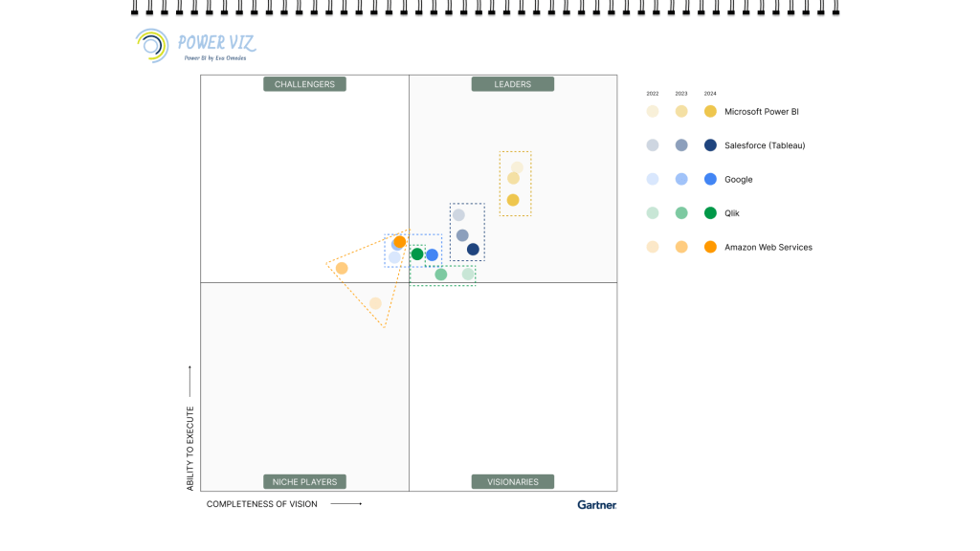Image resolution: width=980 pixels, height=551 pixels.
Task: Select the Leaders quadrant label
Action: coord(512,84)
